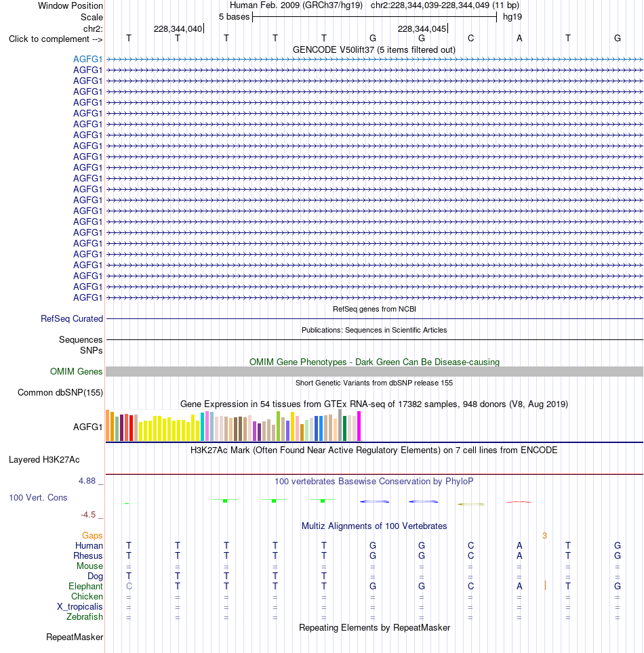This screenshot has width=644, height=653.
Task: Click the light-blue highlighted AGFG1 transcript label
Action: [87, 59]
